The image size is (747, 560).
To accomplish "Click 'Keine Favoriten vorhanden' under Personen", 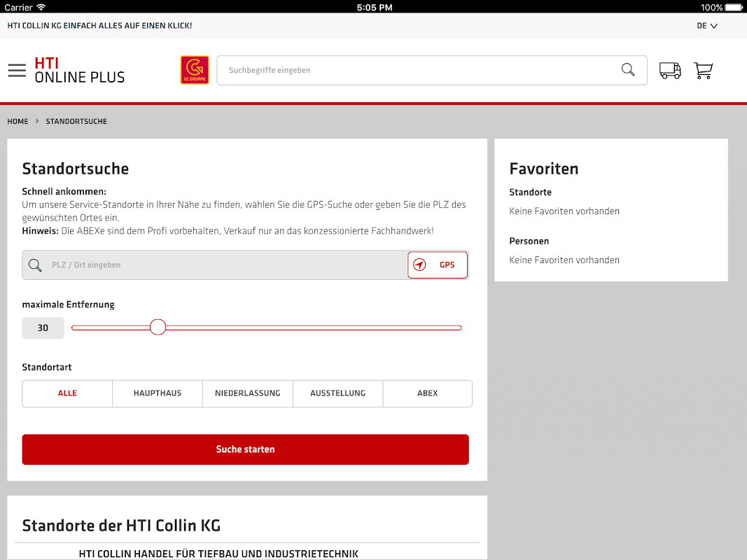I will [564, 260].
